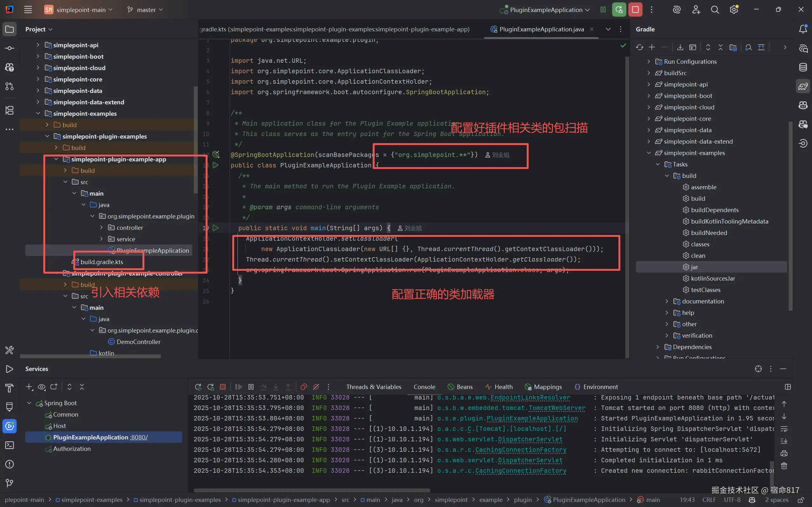
Task: Select the buildDependents Gradle task
Action: (714, 210)
